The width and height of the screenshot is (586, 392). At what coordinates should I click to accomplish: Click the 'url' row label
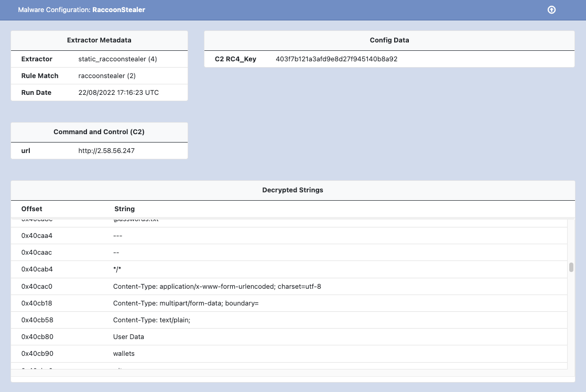26,150
